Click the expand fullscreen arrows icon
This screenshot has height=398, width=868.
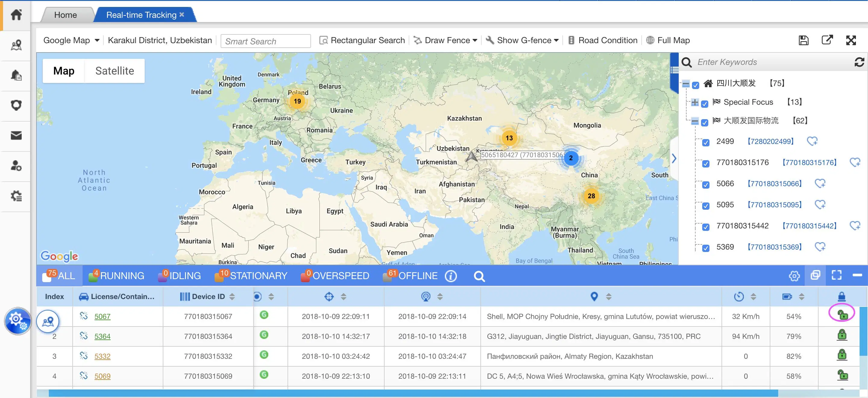(x=851, y=40)
